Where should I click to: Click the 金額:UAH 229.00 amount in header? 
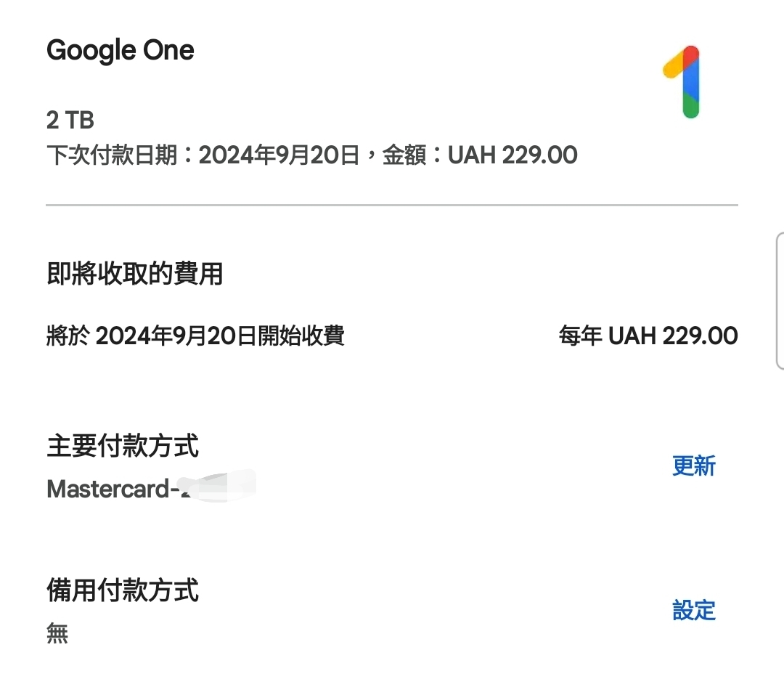480,155
